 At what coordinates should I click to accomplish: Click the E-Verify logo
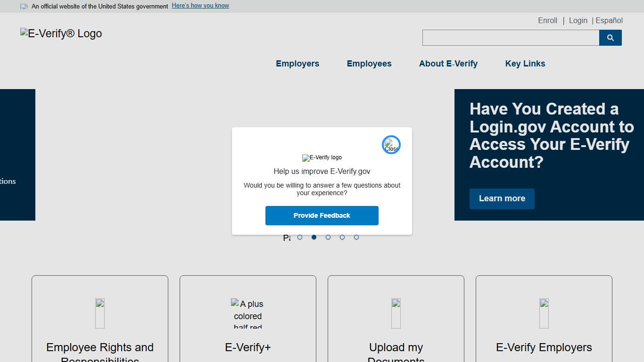[60, 33]
